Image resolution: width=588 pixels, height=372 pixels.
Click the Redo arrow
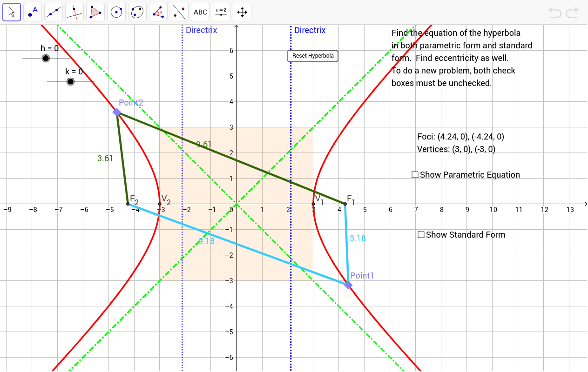tap(572, 13)
